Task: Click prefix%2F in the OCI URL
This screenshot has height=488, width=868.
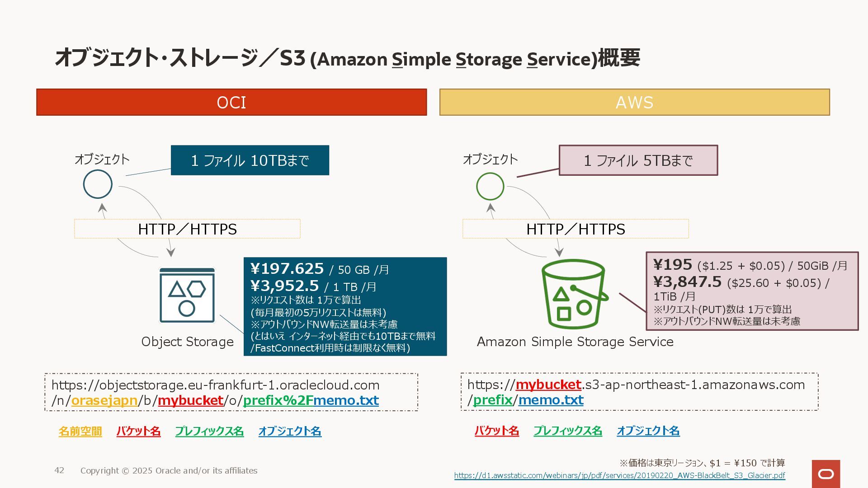Action: coord(278,400)
